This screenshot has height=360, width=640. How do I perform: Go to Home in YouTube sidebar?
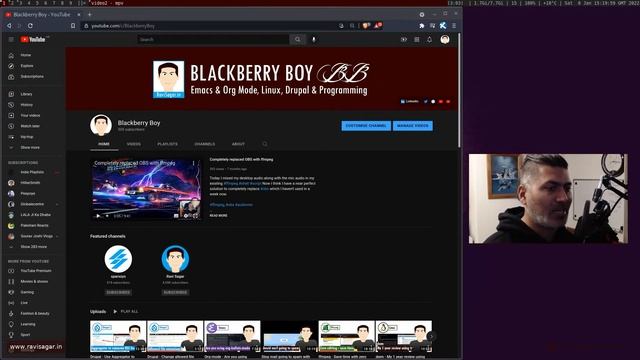25,55
